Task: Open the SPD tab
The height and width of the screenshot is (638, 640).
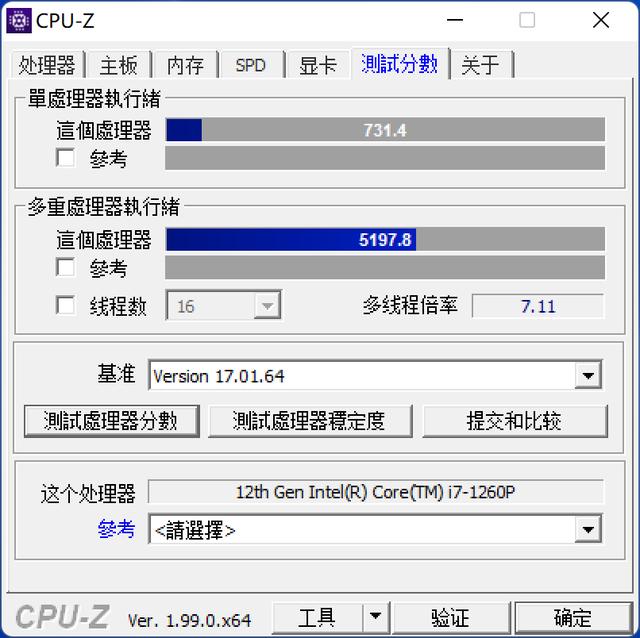Action: coord(251,64)
